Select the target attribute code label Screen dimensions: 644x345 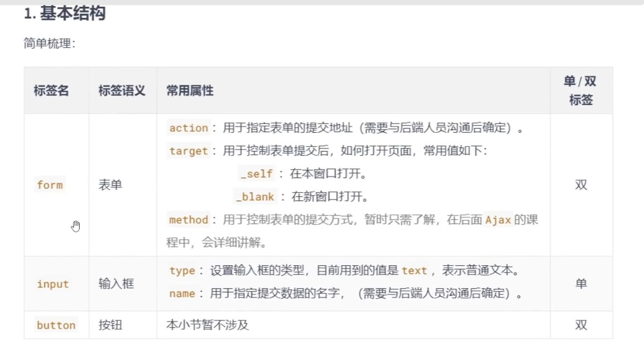189,151
